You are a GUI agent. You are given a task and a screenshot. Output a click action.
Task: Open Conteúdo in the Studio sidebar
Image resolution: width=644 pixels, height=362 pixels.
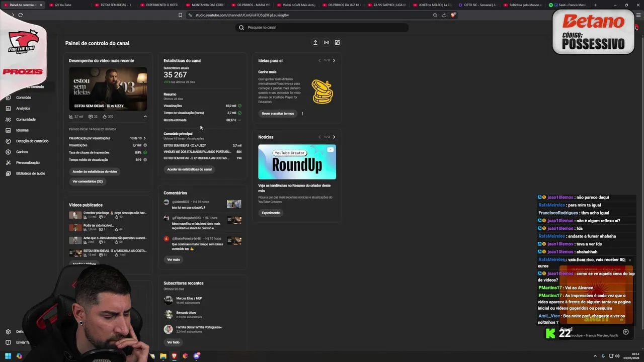pos(23,98)
